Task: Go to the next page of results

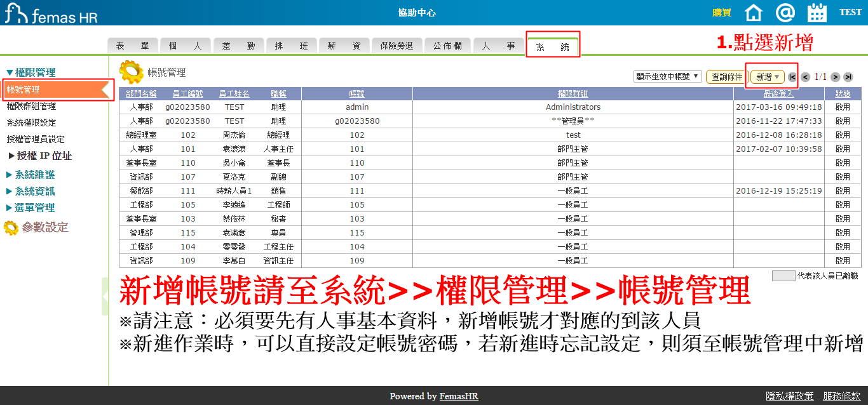Action: [836, 77]
